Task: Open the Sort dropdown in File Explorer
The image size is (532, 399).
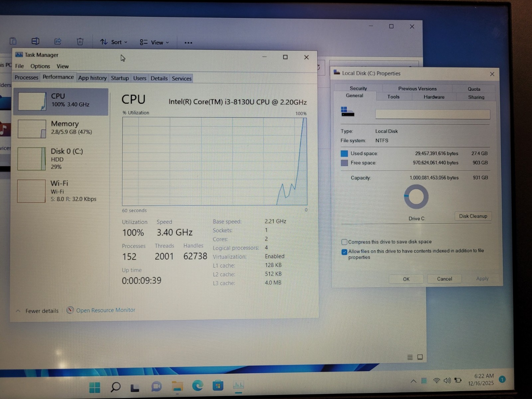Action: [x=114, y=42]
